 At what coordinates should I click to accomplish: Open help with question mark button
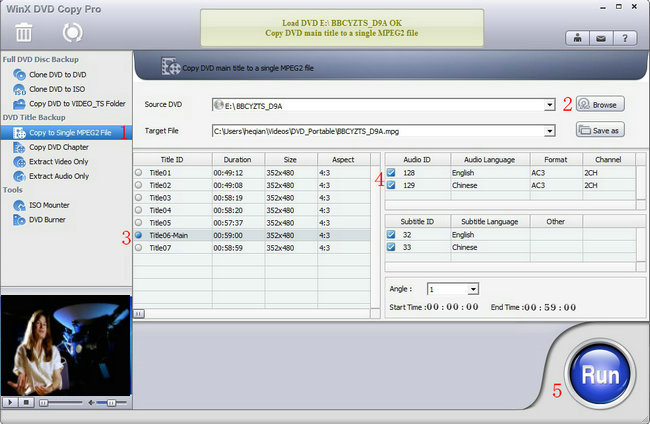pyautogui.click(x=625, y=39)
